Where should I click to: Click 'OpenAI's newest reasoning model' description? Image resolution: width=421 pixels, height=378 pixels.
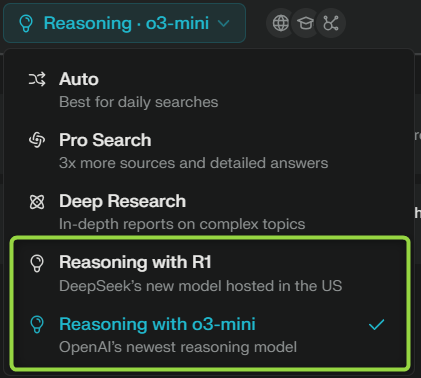(178, 347)
